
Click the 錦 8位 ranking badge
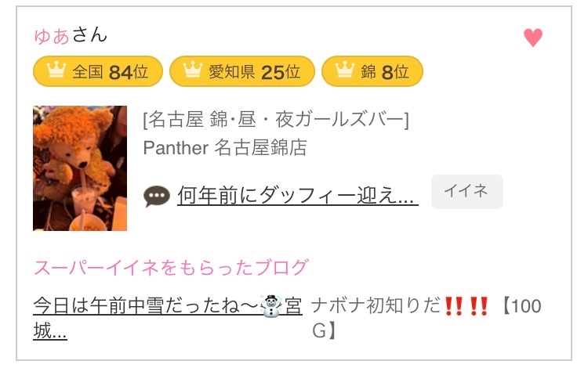tap(372, 71)
